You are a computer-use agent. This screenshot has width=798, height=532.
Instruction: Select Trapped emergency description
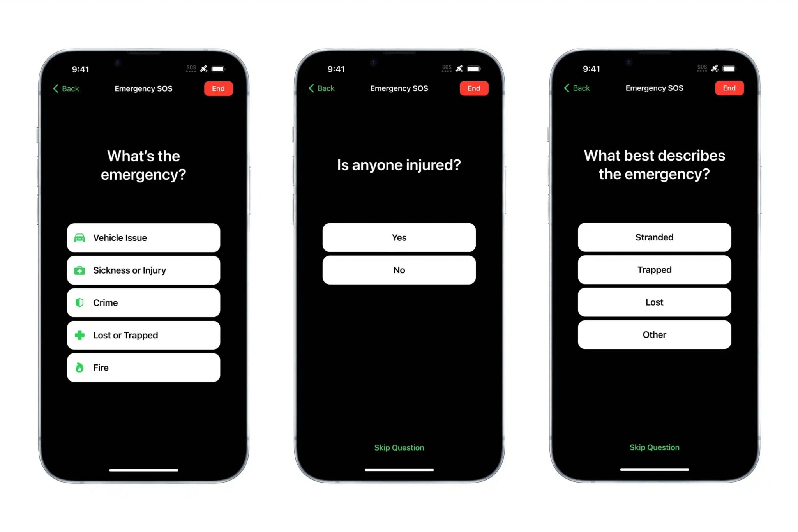click(655, 270)
